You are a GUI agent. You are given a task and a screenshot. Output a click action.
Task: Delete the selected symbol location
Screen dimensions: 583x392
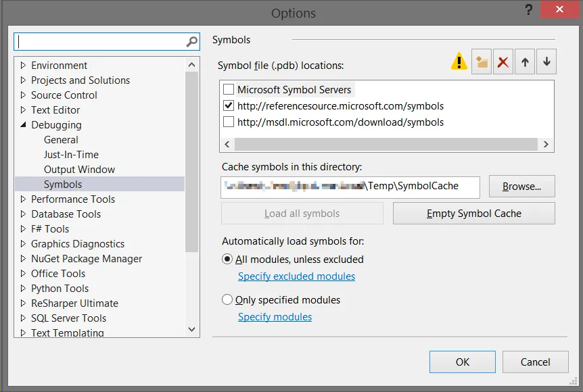[503, 62]
